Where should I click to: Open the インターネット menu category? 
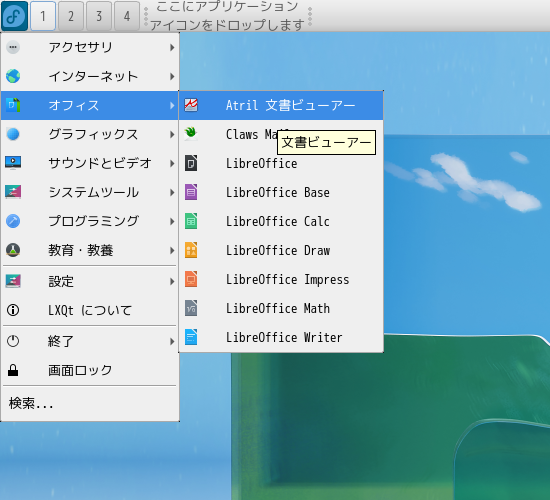(x=90, y=76)
